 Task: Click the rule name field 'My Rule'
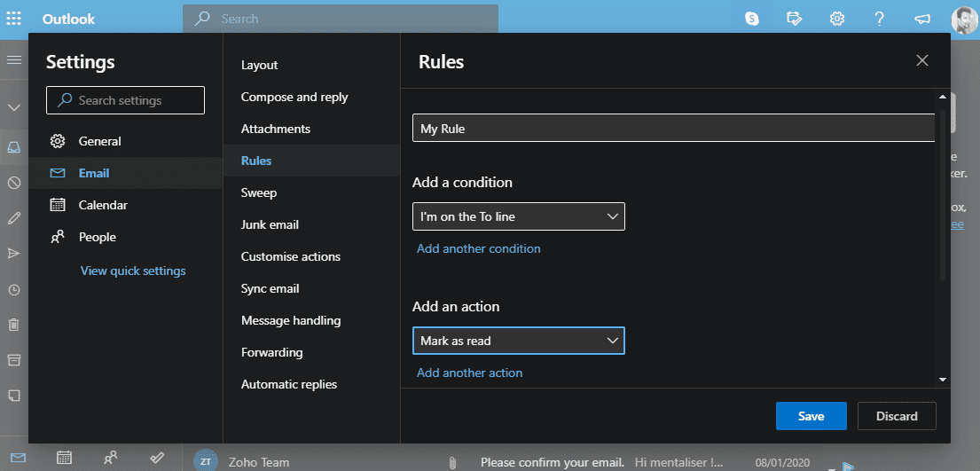tap(674, 129)
